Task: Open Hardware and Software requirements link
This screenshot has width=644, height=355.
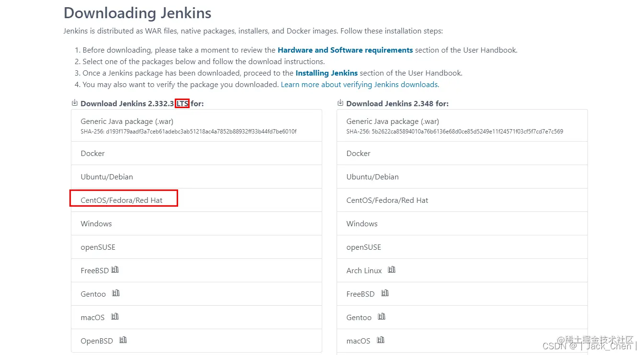Action: (345, 50)
